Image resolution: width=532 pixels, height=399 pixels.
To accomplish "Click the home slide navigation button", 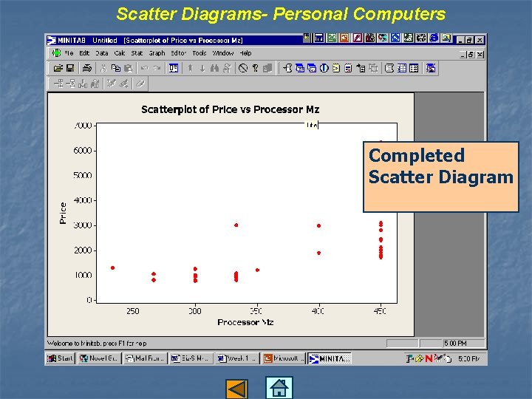I will coord(279,387).
